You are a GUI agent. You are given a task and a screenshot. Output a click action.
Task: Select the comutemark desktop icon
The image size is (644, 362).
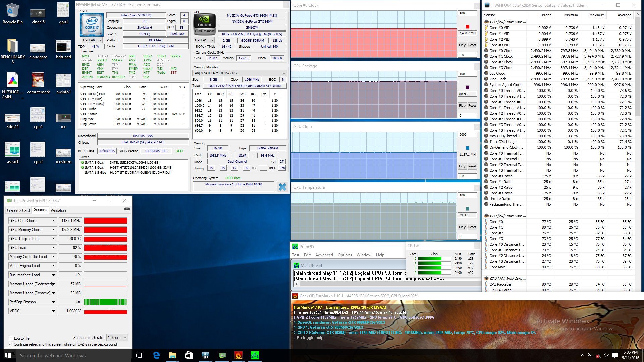[x=38, y=83]
